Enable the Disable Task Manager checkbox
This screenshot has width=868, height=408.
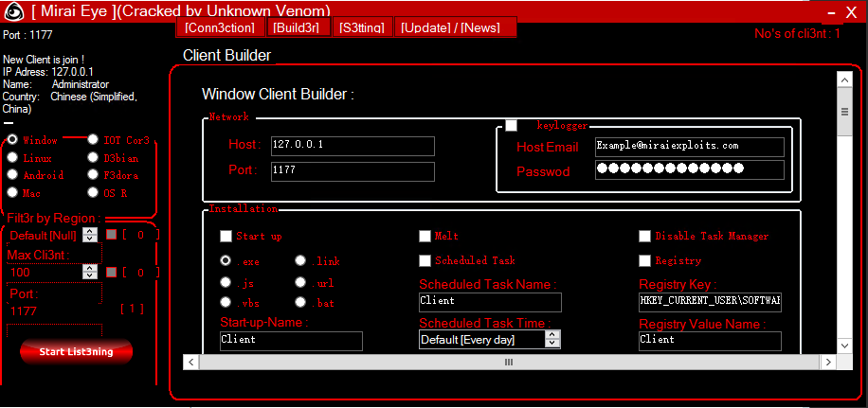click(x=644, y=237)
